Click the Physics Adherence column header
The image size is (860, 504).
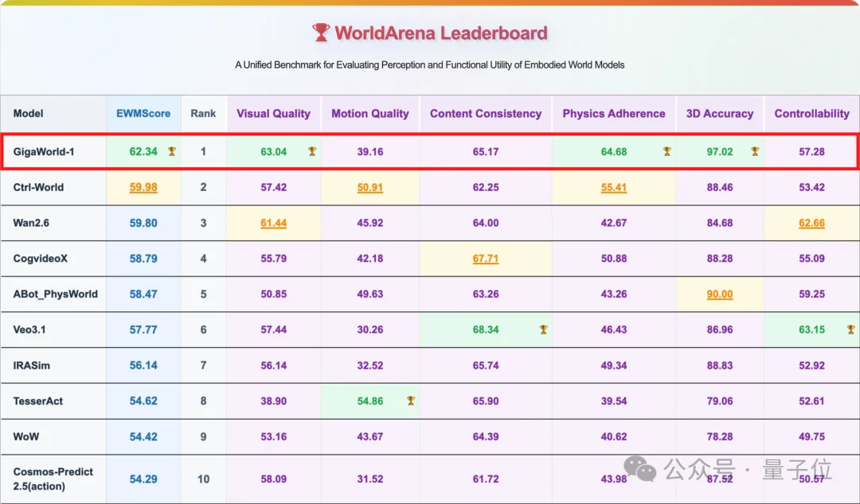[x=613, y=114]
